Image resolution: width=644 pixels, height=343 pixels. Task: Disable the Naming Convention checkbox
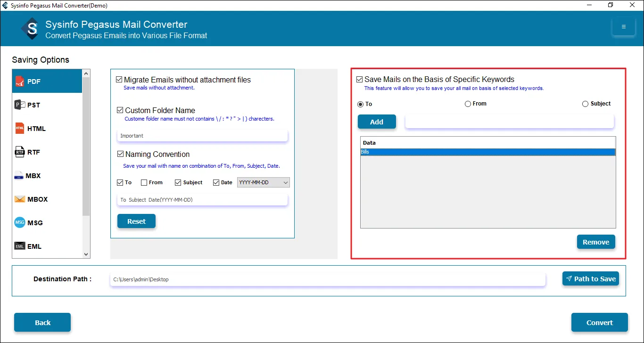pos(120,154)
